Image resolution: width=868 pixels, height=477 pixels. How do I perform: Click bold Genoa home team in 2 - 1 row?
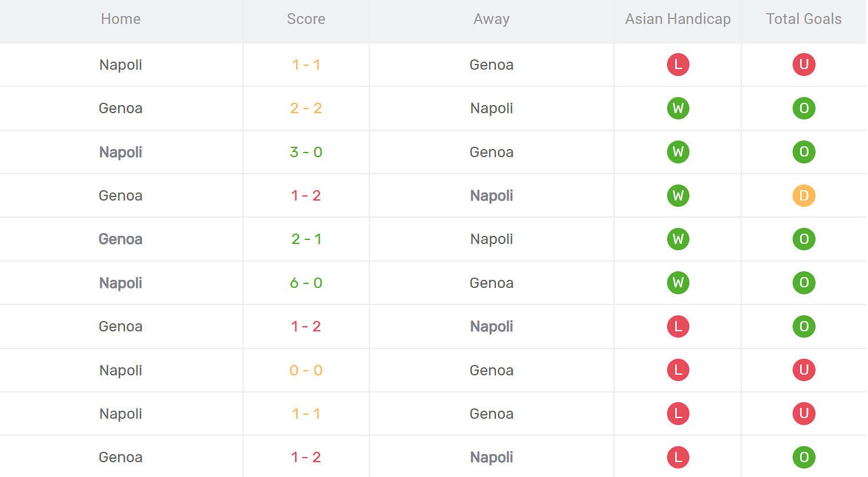point(120,239)
